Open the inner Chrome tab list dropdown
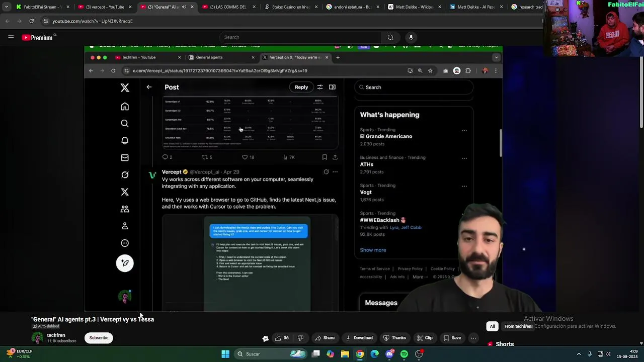 pos(496,57)
